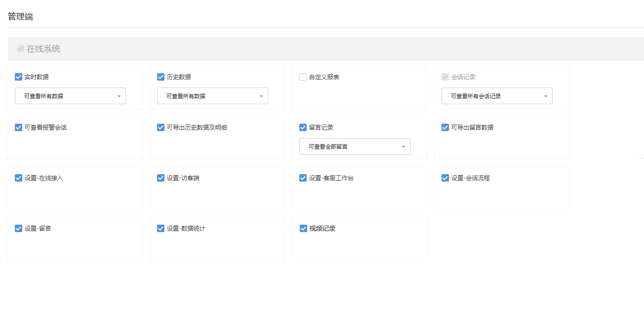Open the 实时数据 scope dropdown

[x=70, y=96]
